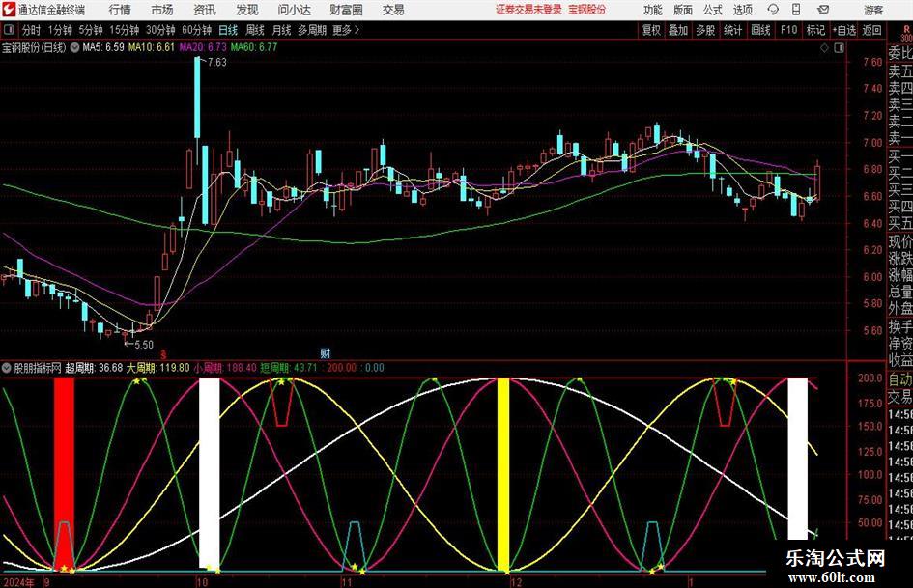Switch to 30分钟 period
The height and width of the screenshot is (588, 913).
click(x=160, y=30)
